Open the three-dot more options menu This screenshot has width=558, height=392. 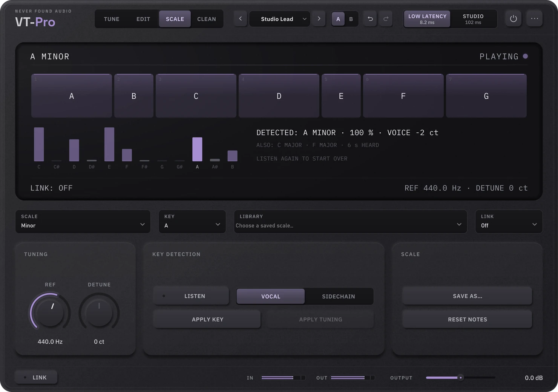(x=535, y=18)
